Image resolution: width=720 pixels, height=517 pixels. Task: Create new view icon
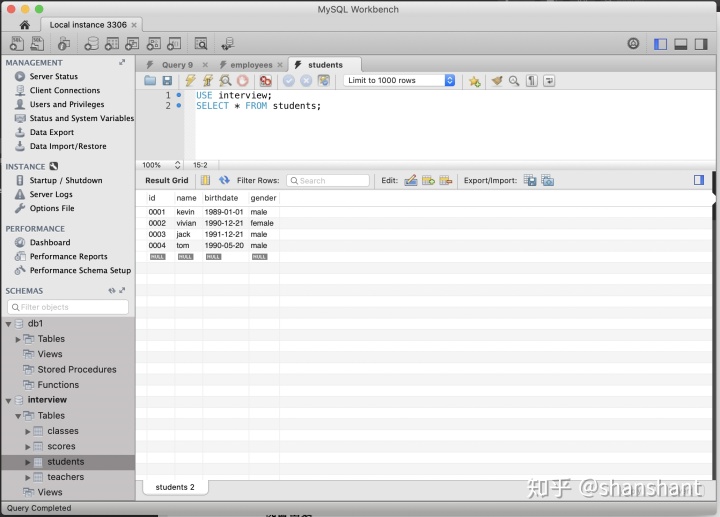point(132,44)
